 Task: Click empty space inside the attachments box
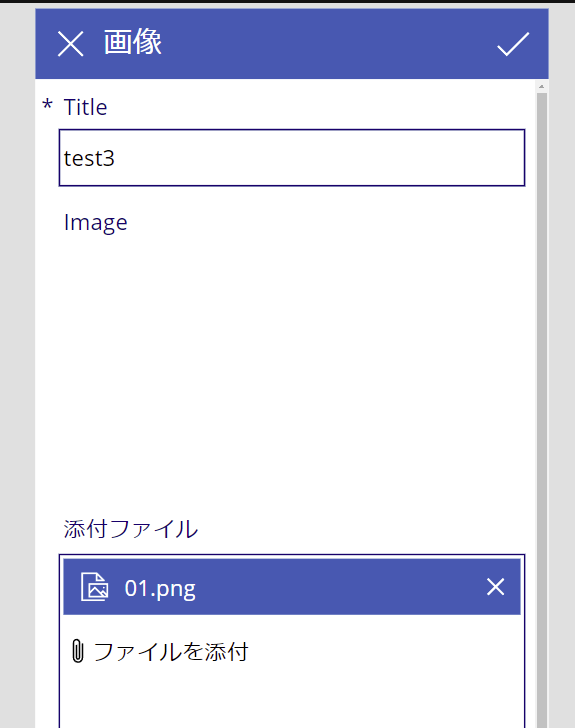coord(292,696)
